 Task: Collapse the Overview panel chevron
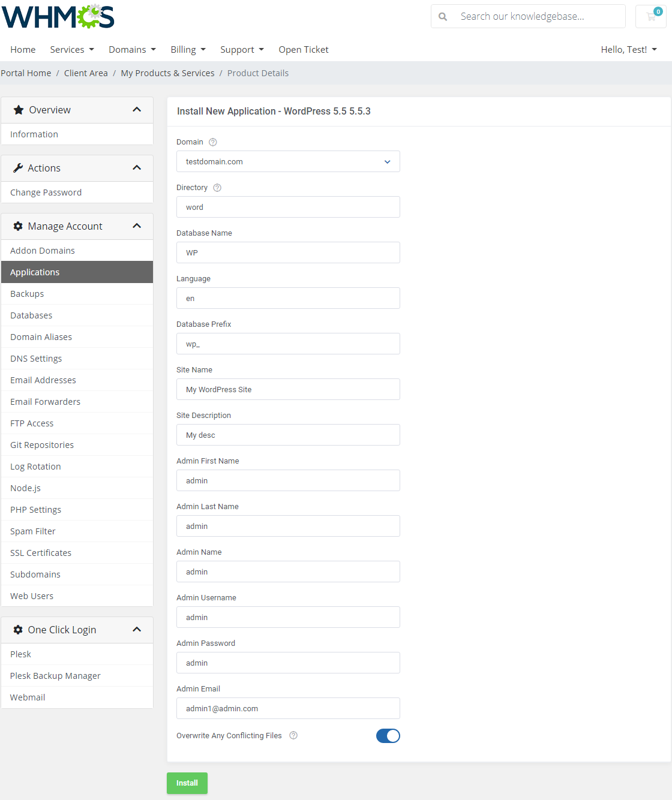[137, 110]
